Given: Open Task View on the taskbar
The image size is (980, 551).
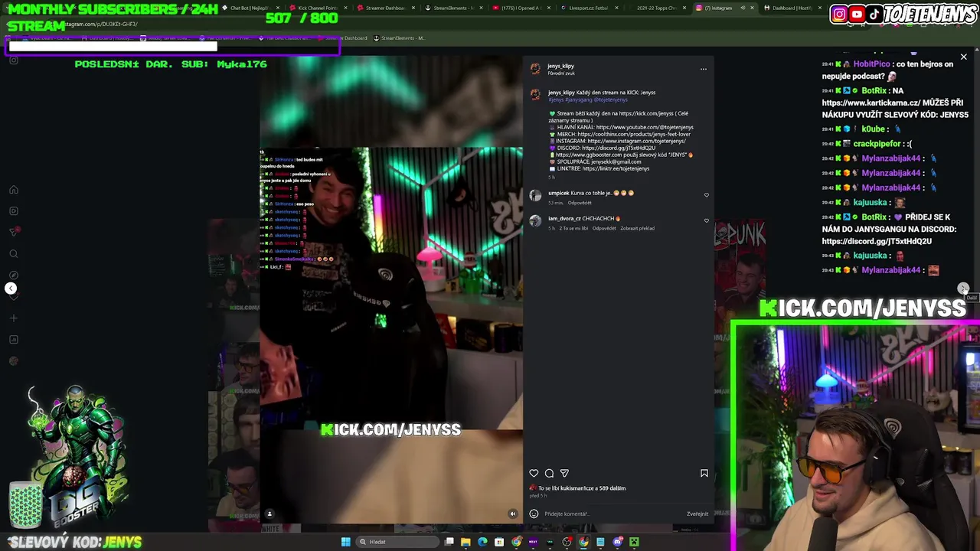Looking at the screenshot, I should click(449, 542).
